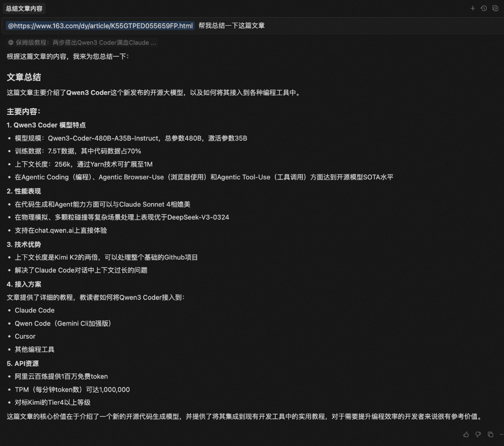Click the 对标Kimi的Tier4以上等级 bullet
The height and width of the screenshot is (446, 504).
tap(53, 402)
